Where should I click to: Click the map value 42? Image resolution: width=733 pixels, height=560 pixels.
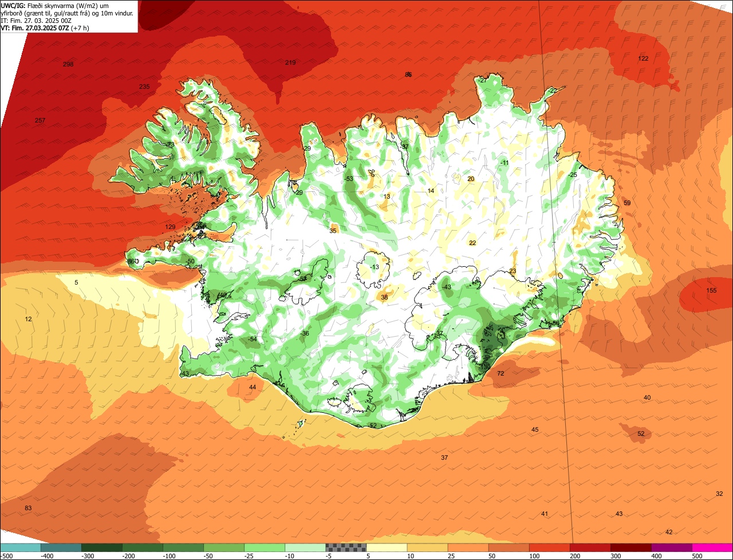[x=669, y=533]
